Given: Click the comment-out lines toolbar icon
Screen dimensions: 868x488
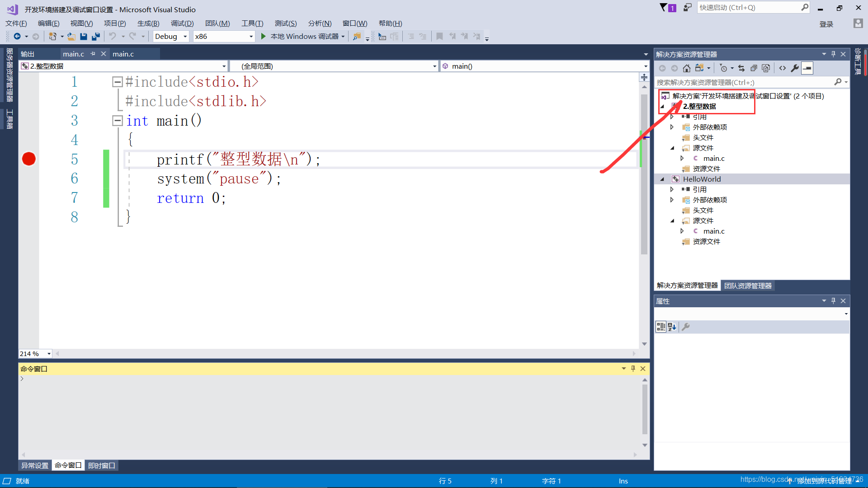Looking at the screenshot, I should 411,36.
